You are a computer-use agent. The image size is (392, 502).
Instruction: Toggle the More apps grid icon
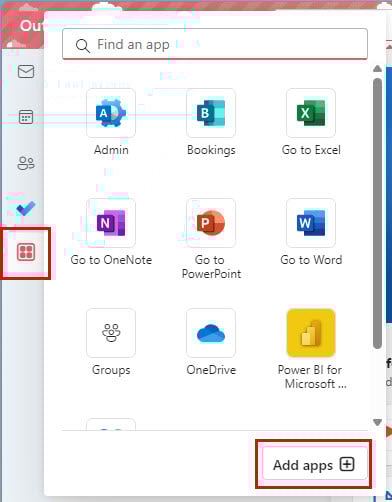[26, 252]
